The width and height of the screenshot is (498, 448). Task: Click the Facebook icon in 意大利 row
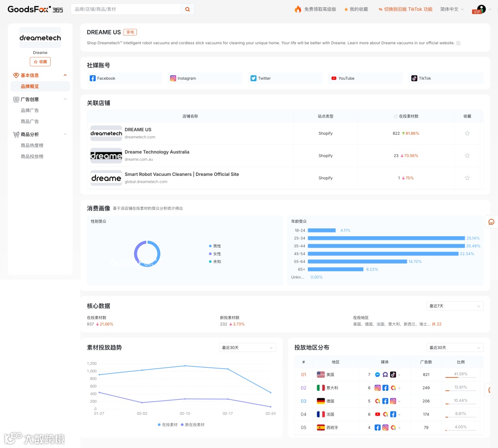pyautogui.click(x=385, y=388)
